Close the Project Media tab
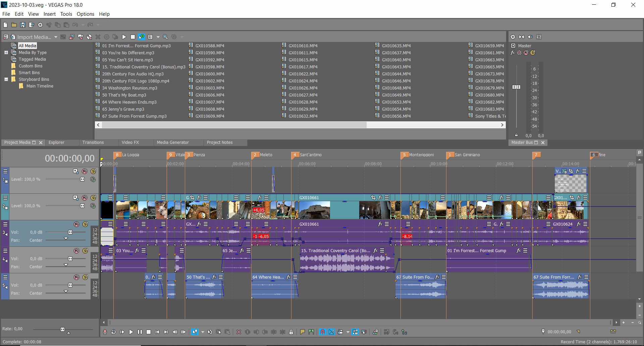This screenshot has width=644, height=346. point(41,143)
